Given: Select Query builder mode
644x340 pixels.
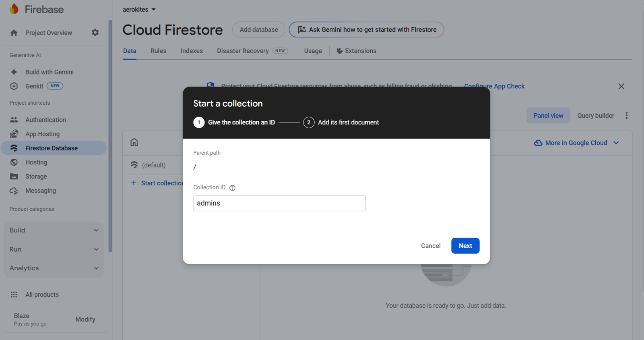Looking at the screenshot, I should [x=596, y=116].
